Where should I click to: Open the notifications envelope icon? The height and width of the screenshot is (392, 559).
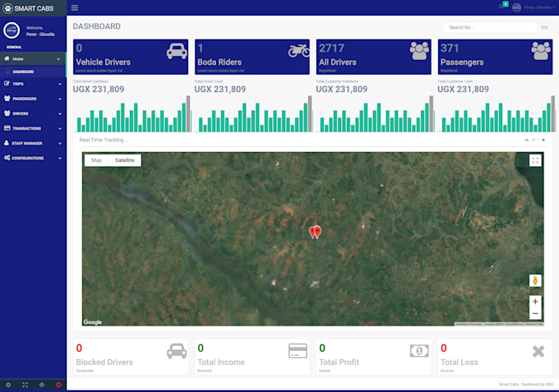tap(500, 7)
